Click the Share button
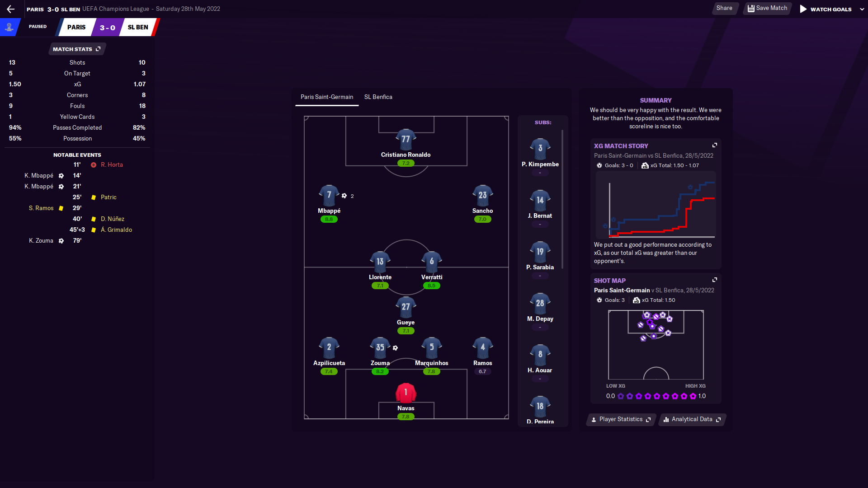 pos(724,8)
